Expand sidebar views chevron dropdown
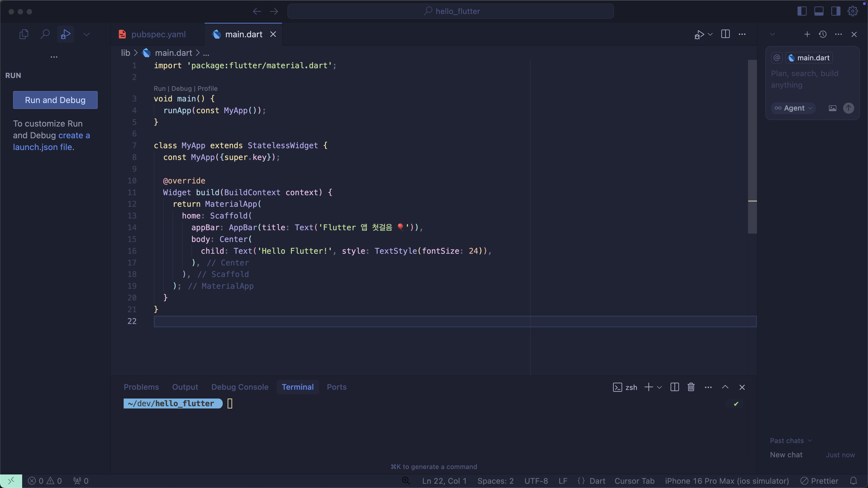This screenshot has height=488, width=868. 87,34
